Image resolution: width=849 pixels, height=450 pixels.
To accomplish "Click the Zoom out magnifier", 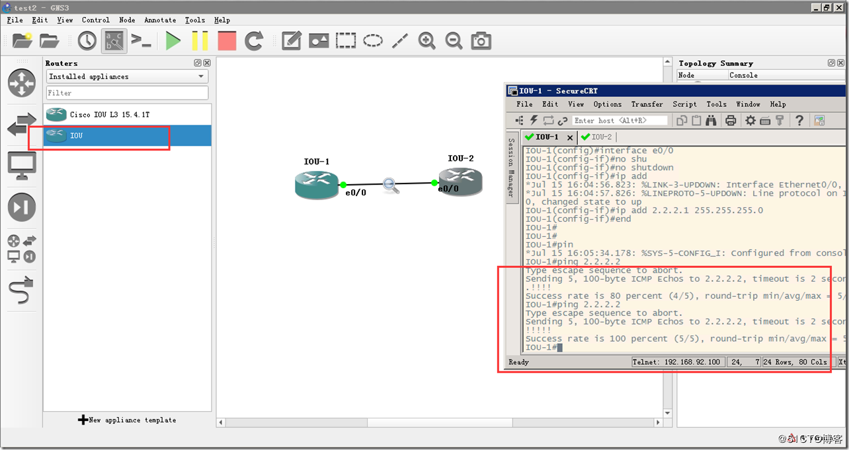I will 454,41.
